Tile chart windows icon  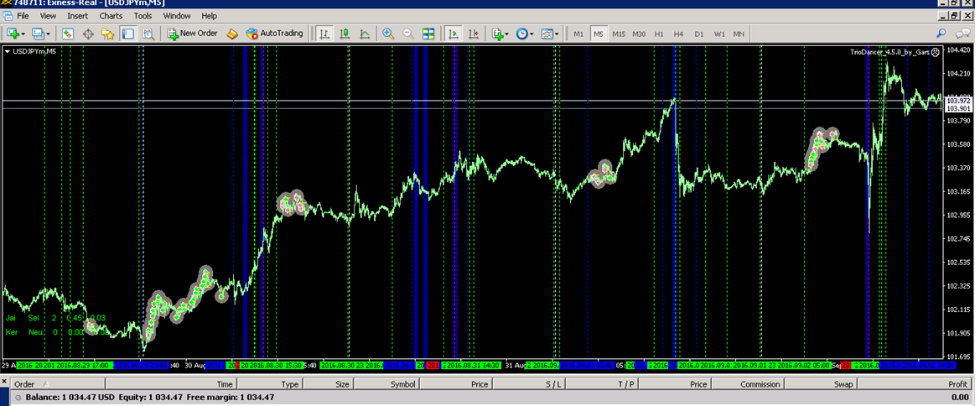point(428,34)
